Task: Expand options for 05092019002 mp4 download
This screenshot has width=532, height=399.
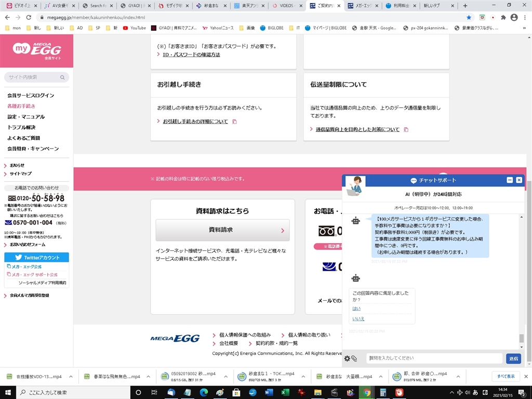Action: (x=225, y=377)
